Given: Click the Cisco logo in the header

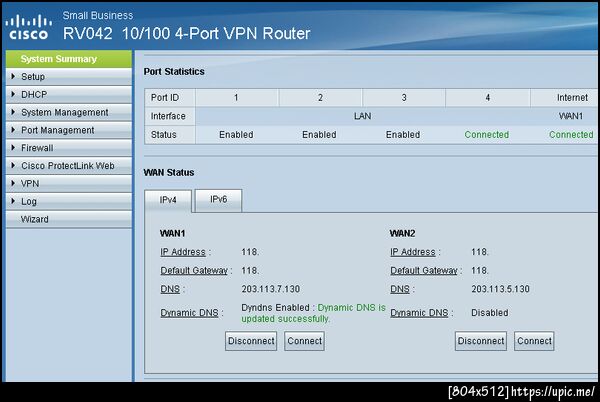Looking at the screenshot, I should (x=29, y=27).
